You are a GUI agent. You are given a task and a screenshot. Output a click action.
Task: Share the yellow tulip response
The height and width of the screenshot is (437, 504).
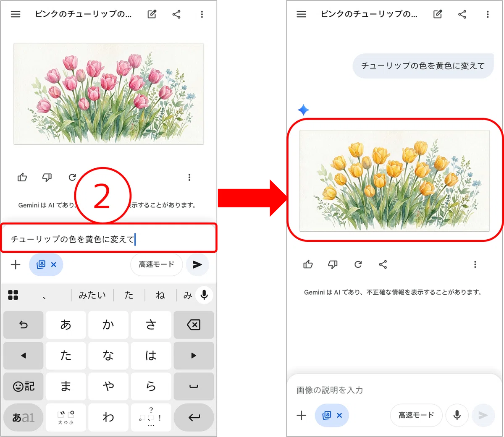383,264
